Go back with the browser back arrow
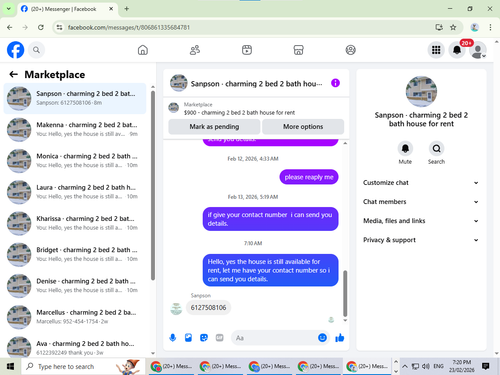This screenshot has width=500, height=375. (x=10, y=27)
